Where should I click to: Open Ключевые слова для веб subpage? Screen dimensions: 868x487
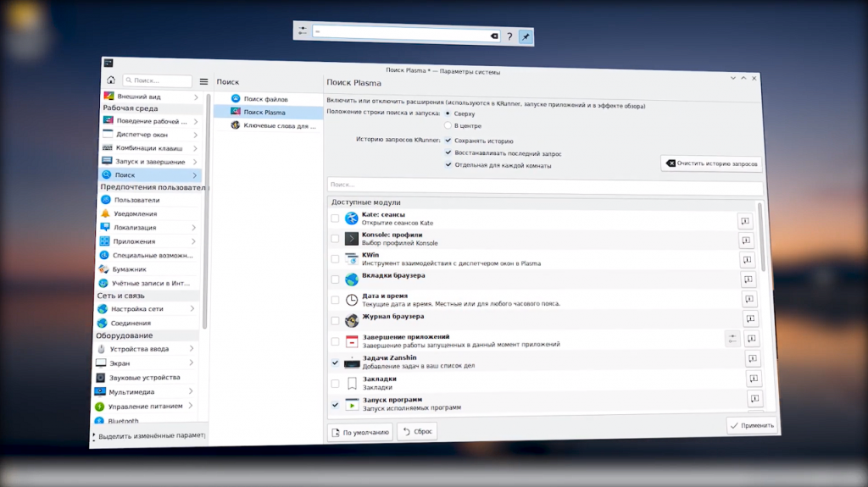pyautogui.click(x=268, y=125)
